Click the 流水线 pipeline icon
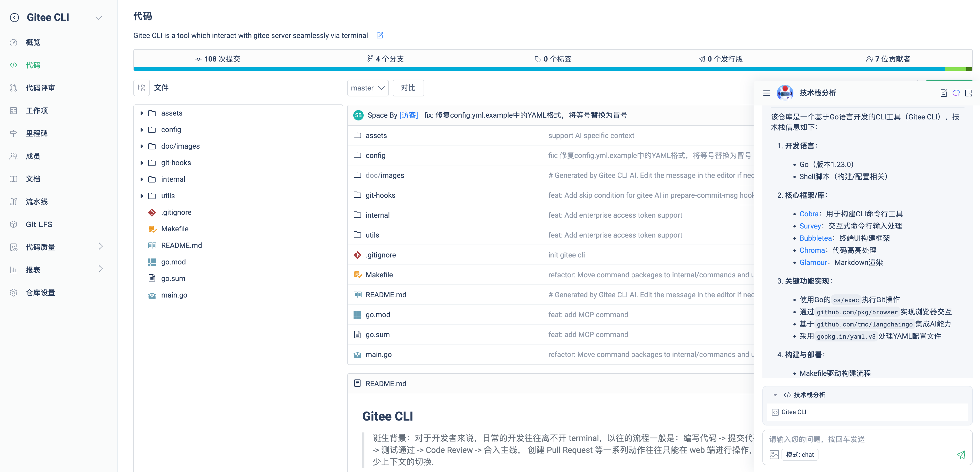Viewport: 980px width, 472px height. click(14, 202)
